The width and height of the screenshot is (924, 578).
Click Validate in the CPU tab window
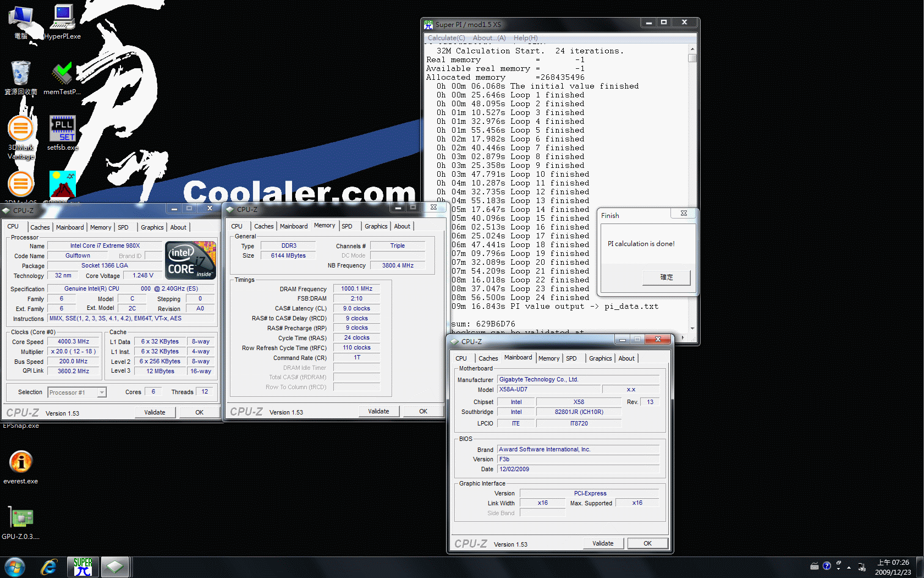pos(155,412)
